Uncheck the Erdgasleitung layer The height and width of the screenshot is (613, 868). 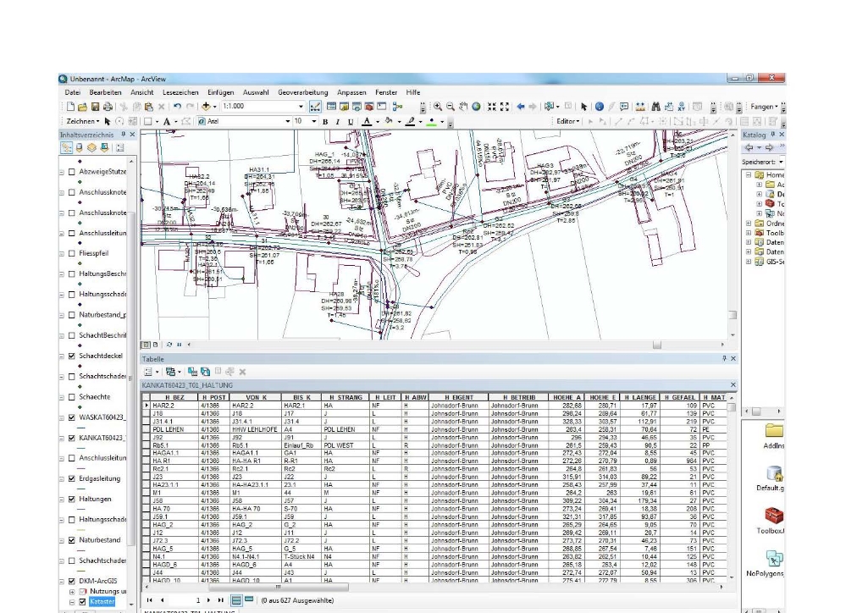pos(71,478)
